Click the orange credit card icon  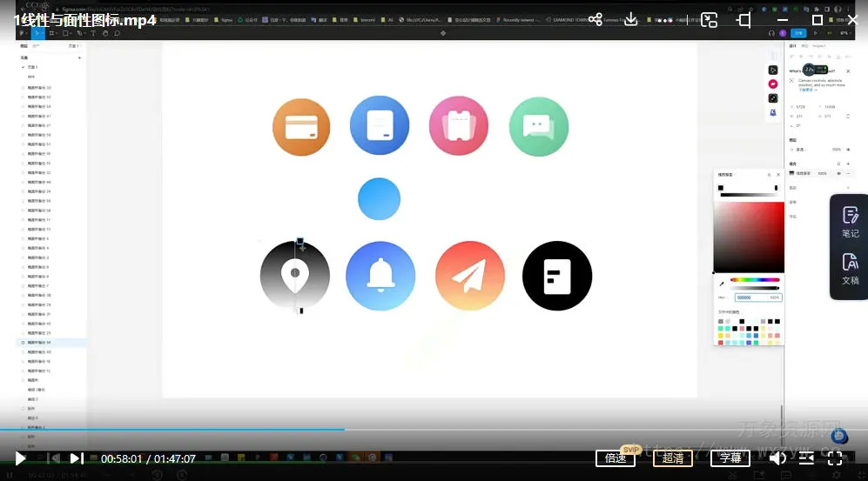pyautogui.click(x=301, y=127)
